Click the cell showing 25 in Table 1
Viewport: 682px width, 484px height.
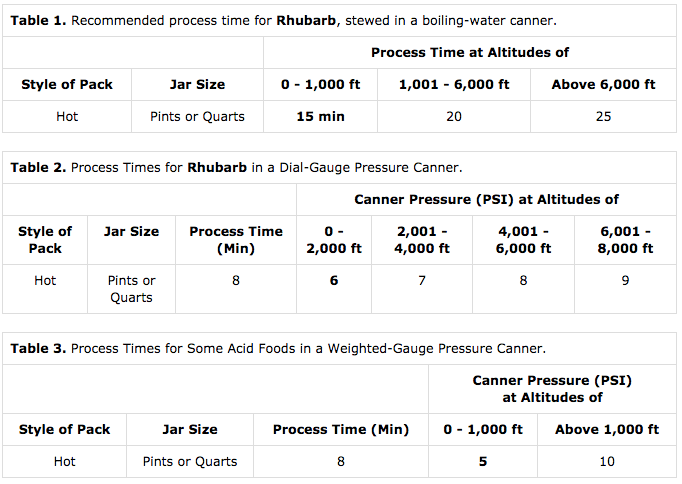603,116
